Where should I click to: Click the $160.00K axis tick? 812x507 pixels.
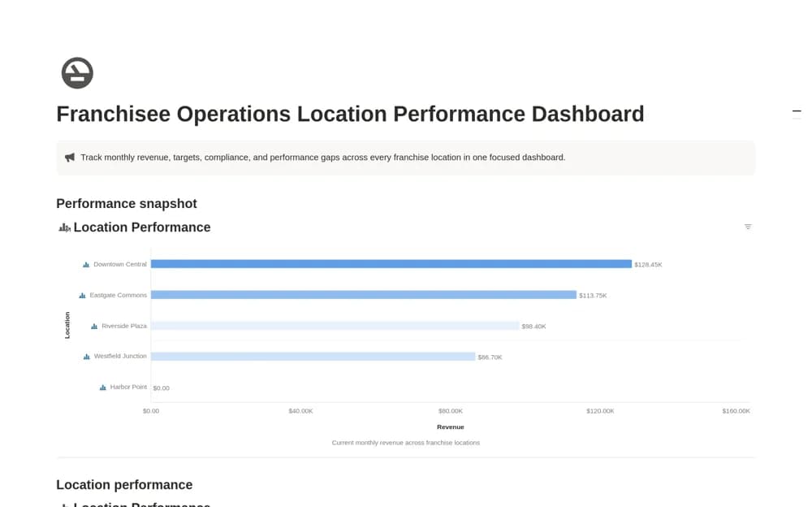pyautogui.click(x=736, y=410)
